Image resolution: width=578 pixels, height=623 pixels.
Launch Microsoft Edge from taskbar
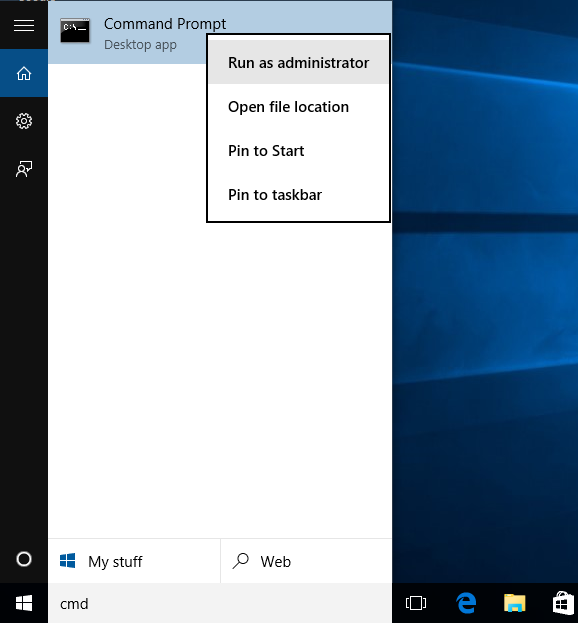tap(466, 603)
